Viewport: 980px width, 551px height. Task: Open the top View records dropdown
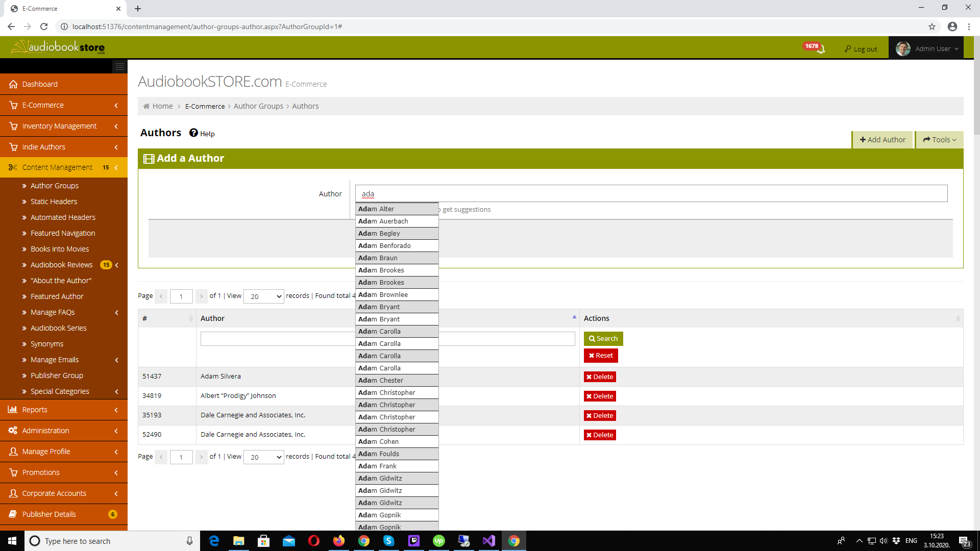[264, 296]
